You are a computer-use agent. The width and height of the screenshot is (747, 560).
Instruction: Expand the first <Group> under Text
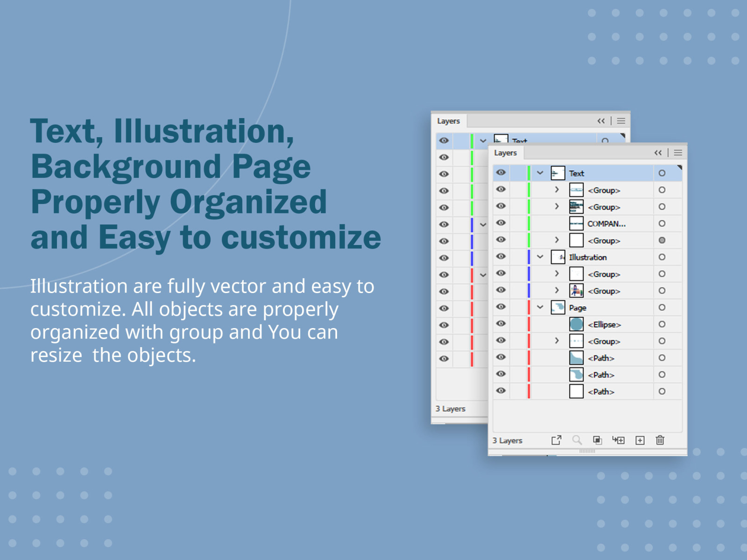click(x=557, y=190)
